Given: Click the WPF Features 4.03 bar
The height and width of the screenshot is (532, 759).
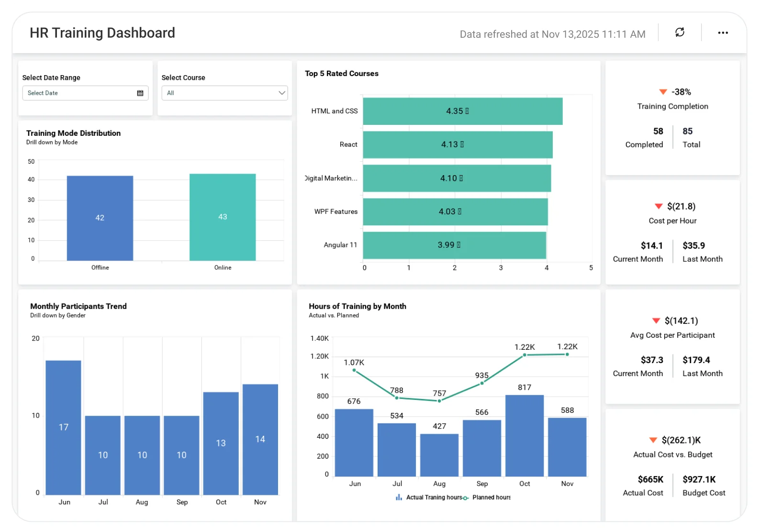Looking at the screenshot, I should pyautogui.click(x=456, y=211).
